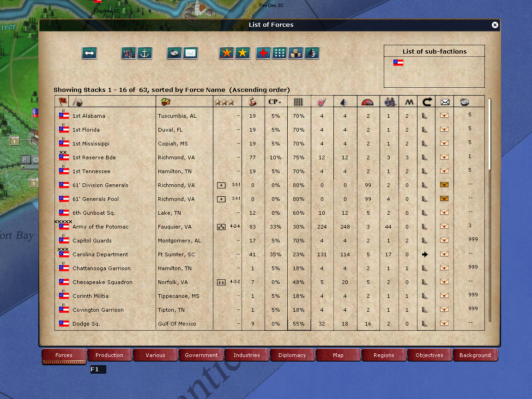Click the stacked crates supply filter icon
532x399 pixels.
click(296, 54)
